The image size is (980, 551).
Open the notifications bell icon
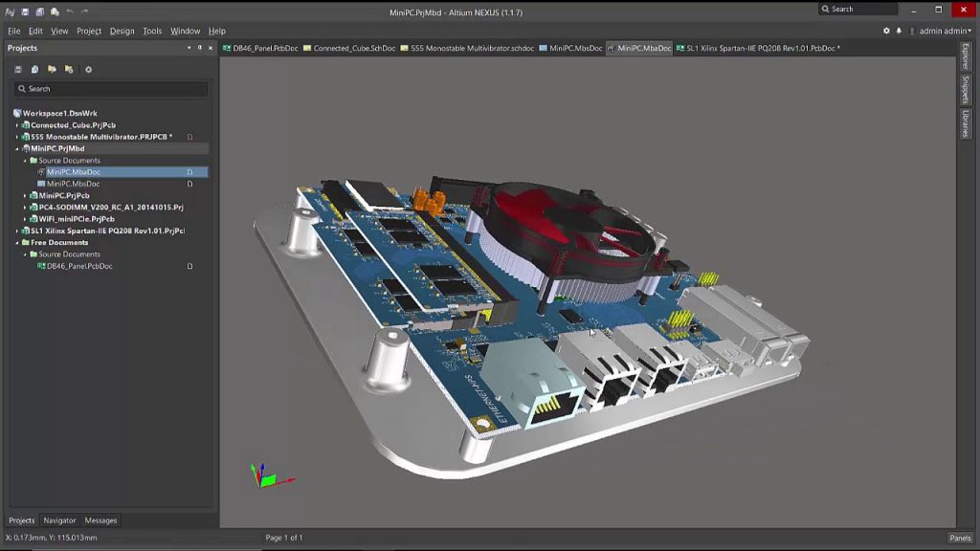tap(899, 31)
